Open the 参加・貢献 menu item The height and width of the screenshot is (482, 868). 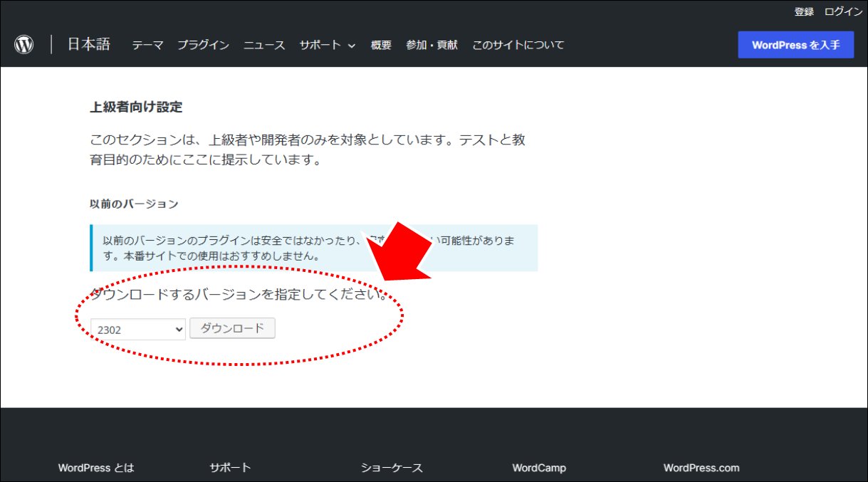point(432,45)
